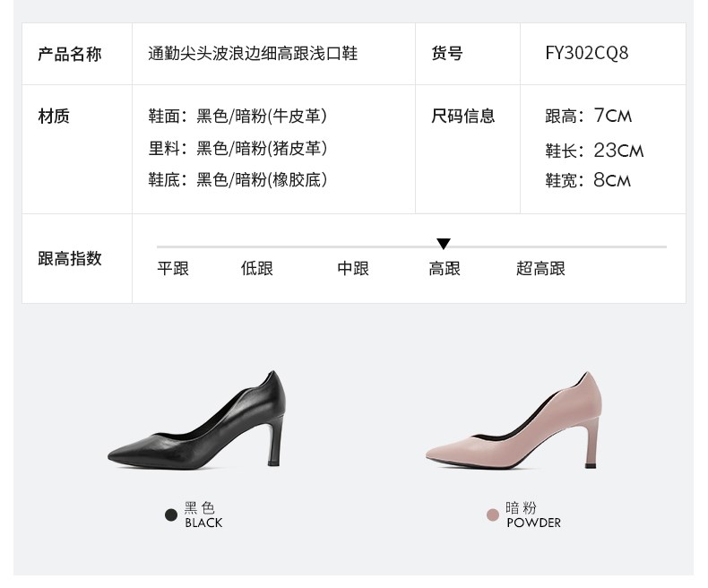Select the powder pink color swatch dot
708x588 pixels.
click(493, 514)
